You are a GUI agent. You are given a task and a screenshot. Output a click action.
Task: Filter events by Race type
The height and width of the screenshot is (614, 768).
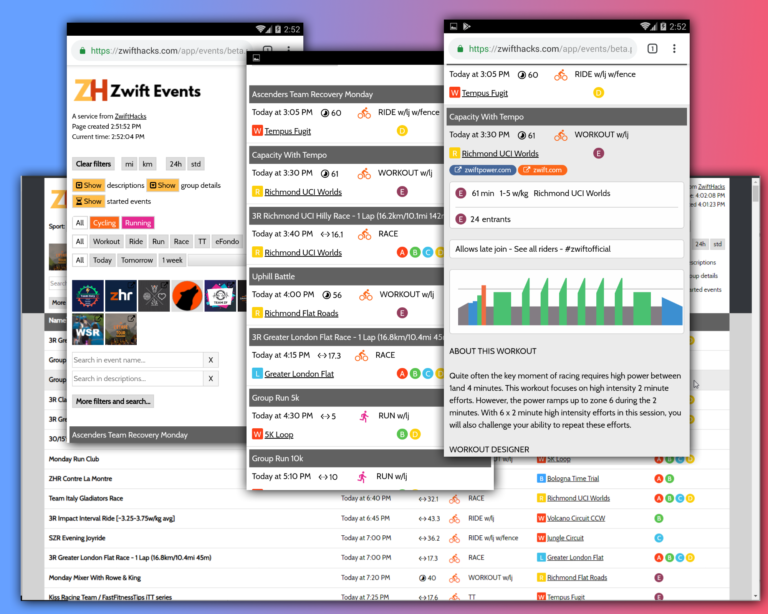pyautogui.click(x=181, y=241)
